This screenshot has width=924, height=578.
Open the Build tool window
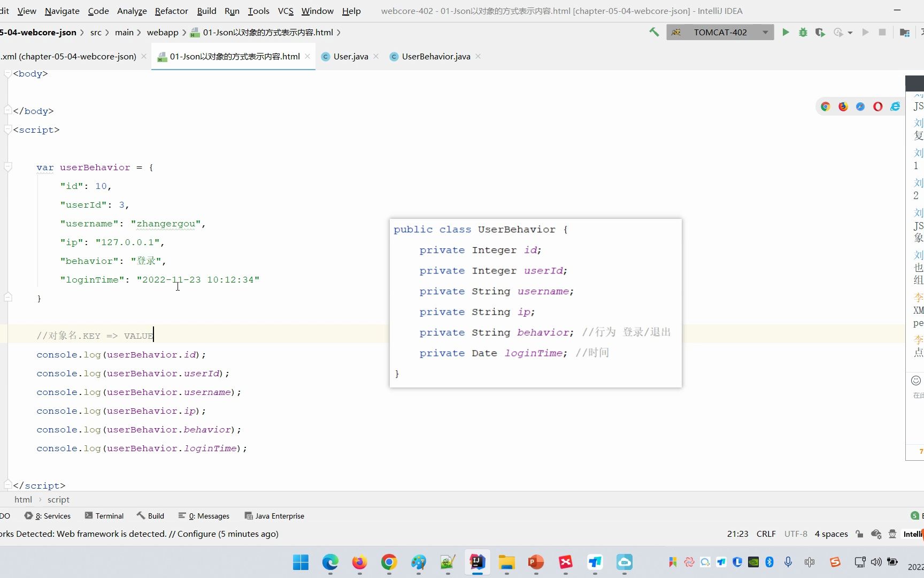click(x=150, y=516)
